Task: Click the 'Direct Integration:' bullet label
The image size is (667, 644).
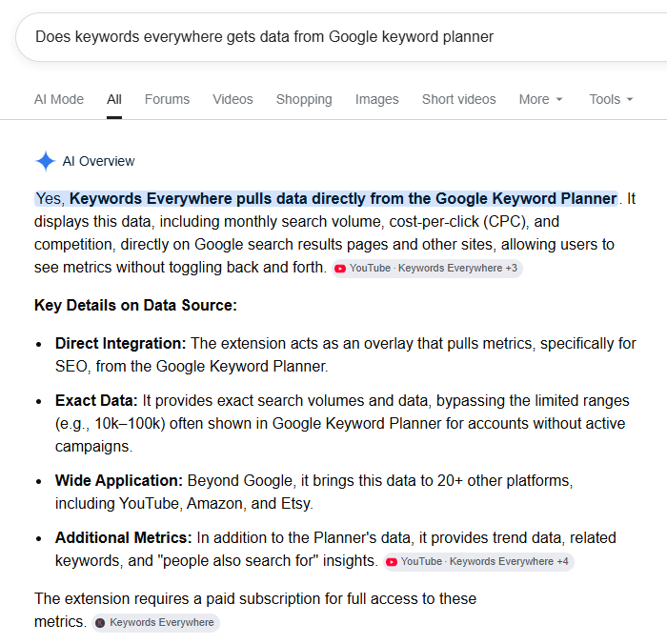Action: click(120, 344)
